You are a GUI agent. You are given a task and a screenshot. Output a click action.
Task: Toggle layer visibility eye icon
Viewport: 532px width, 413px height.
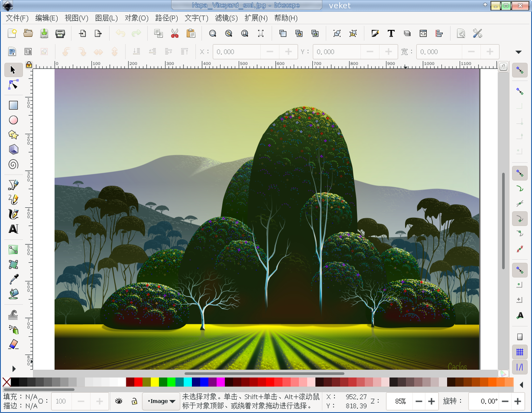(118, 401)
